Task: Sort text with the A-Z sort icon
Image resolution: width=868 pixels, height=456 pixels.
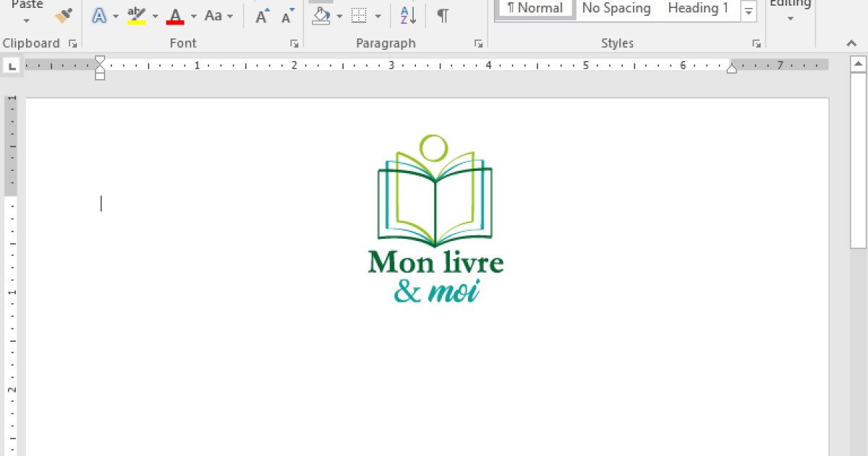Action: pos(408,15)
